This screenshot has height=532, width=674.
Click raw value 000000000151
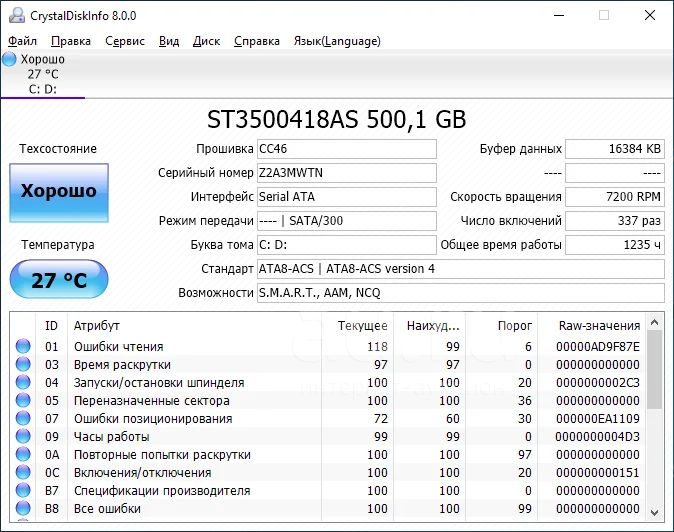coord(598,473)
